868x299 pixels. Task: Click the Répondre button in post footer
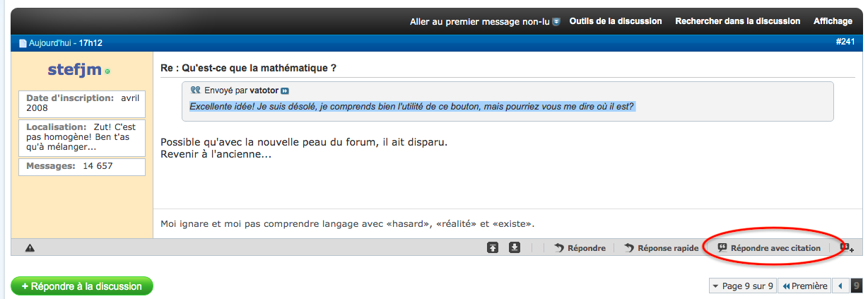[x=580, y=248]
